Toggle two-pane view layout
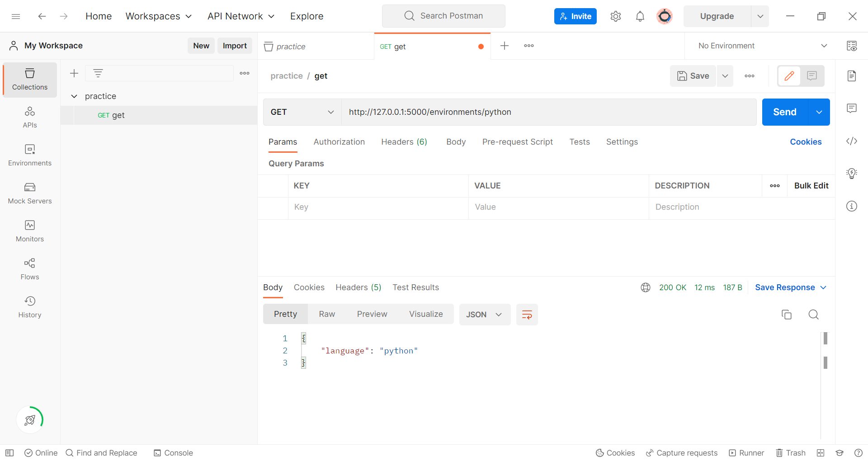The height and width of the screenshot is (461, 868). click(x=821, y=453)
